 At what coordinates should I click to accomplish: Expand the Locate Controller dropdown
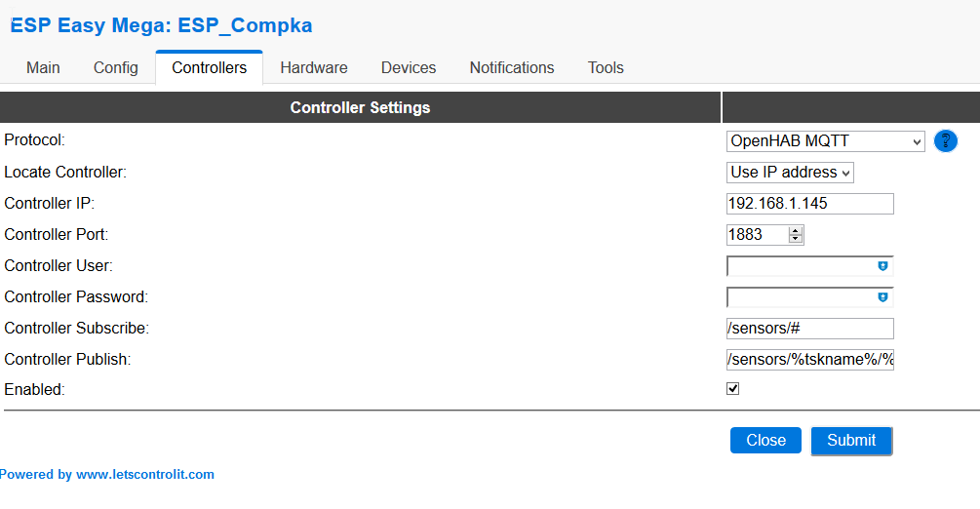790,173
